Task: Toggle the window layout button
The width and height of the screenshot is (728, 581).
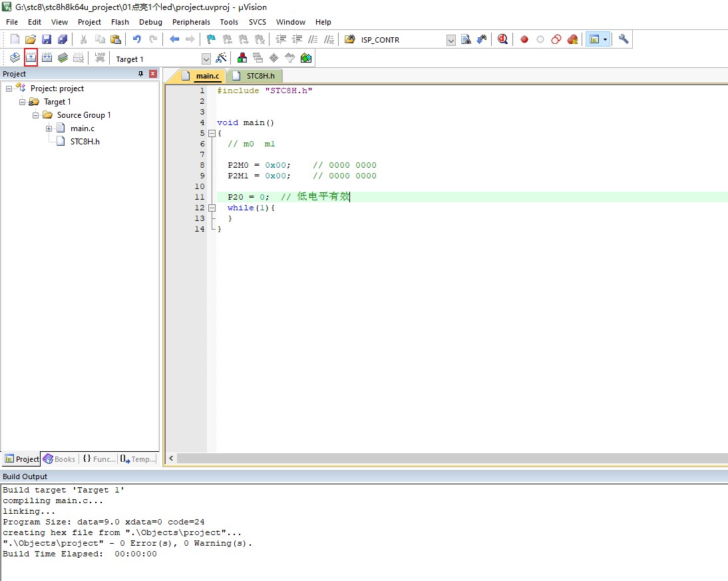Action: (x=594, y=39)
